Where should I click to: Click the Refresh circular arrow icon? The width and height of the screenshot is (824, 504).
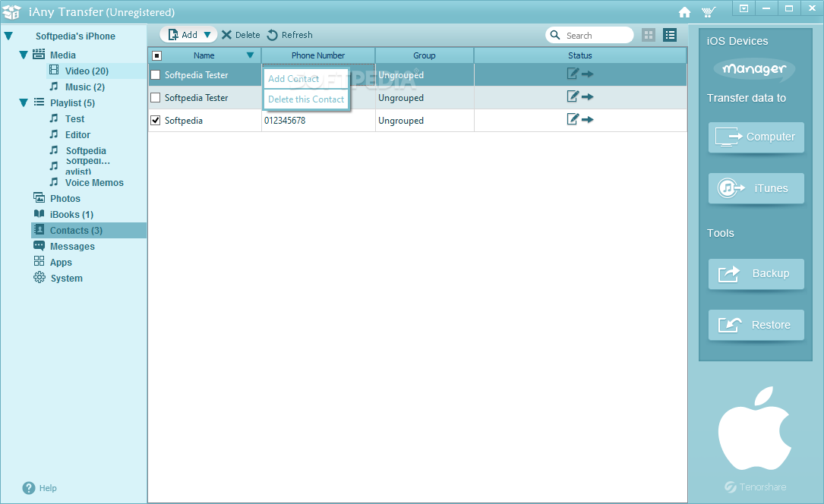(x=272, y=35)
